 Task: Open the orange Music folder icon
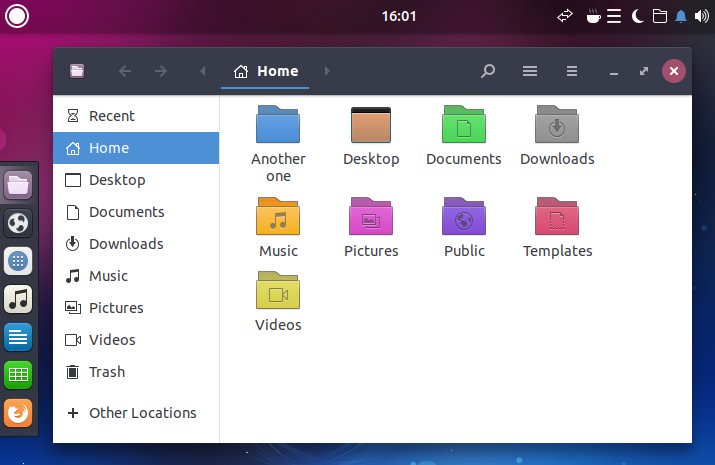(x=278, y=216)
